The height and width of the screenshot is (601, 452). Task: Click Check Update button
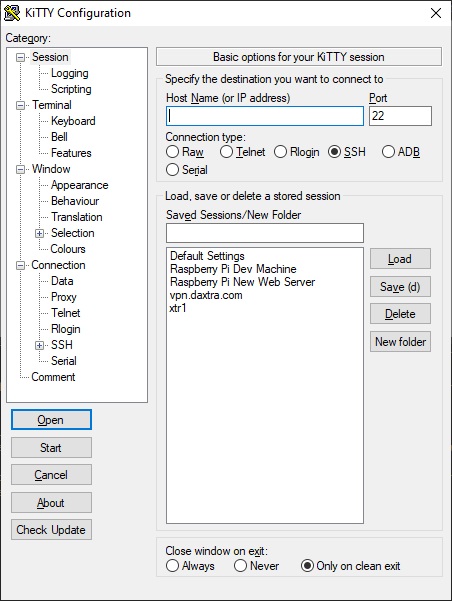(51, 530)
